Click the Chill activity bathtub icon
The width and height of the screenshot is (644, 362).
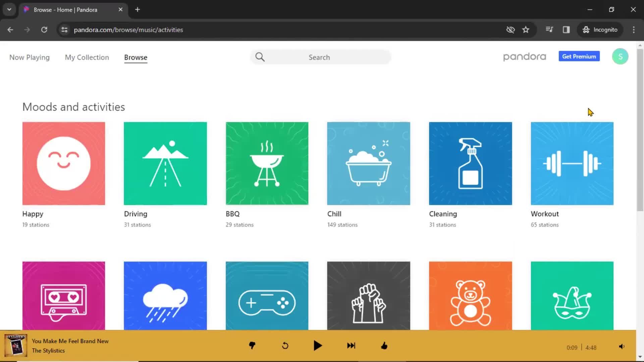[368, 163]
